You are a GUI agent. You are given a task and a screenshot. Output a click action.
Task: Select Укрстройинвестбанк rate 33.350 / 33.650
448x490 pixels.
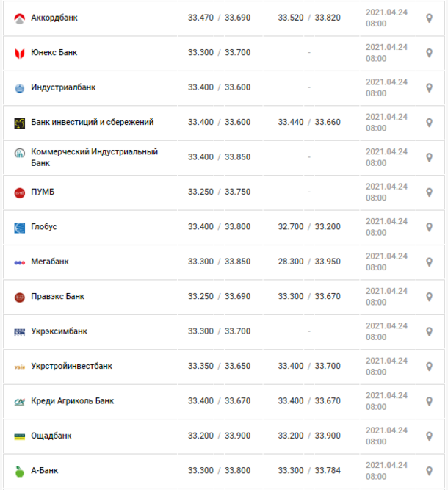pyautogui.click(x=219, y=366)
